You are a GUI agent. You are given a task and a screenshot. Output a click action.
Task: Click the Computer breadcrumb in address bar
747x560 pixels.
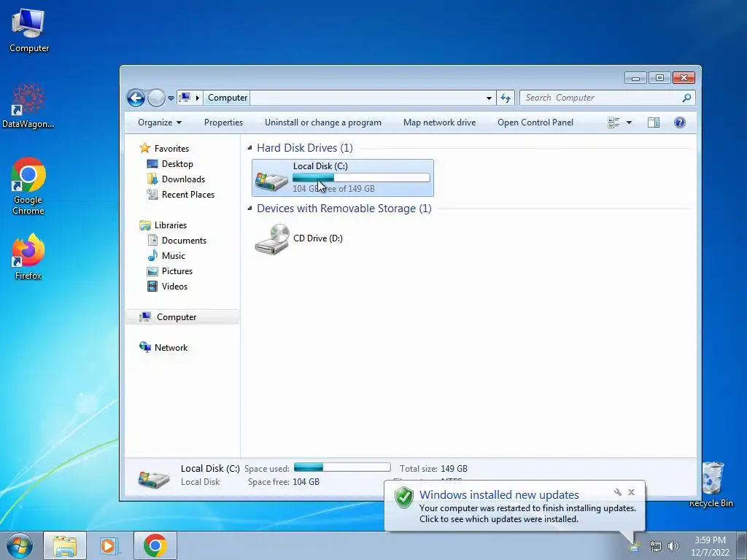click(x=228, y=98)
